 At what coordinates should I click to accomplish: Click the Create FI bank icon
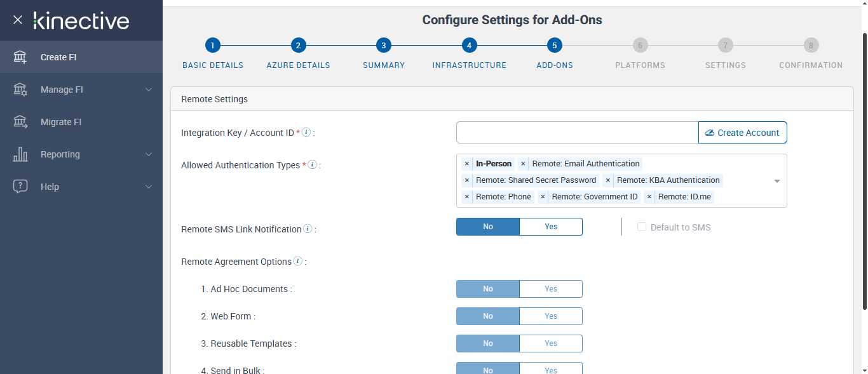pyautogui.click(x=20, y=57)
